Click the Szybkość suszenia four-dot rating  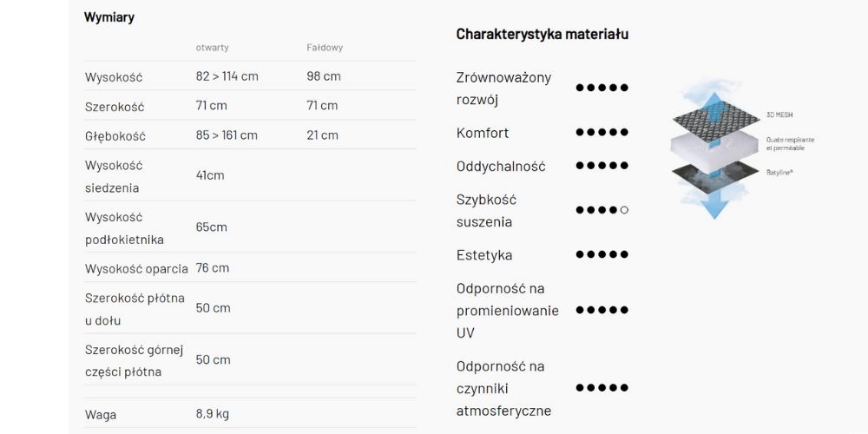pos(602,210)
